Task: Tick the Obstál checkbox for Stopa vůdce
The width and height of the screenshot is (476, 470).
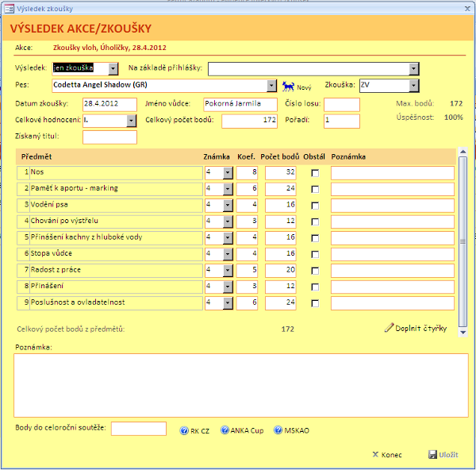Action: click(315, 254)
